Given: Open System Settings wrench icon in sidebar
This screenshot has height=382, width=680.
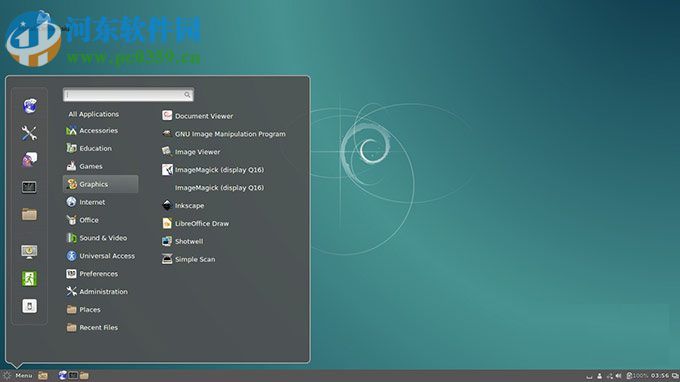Looking at the screenshot, I should coord(29,133).
